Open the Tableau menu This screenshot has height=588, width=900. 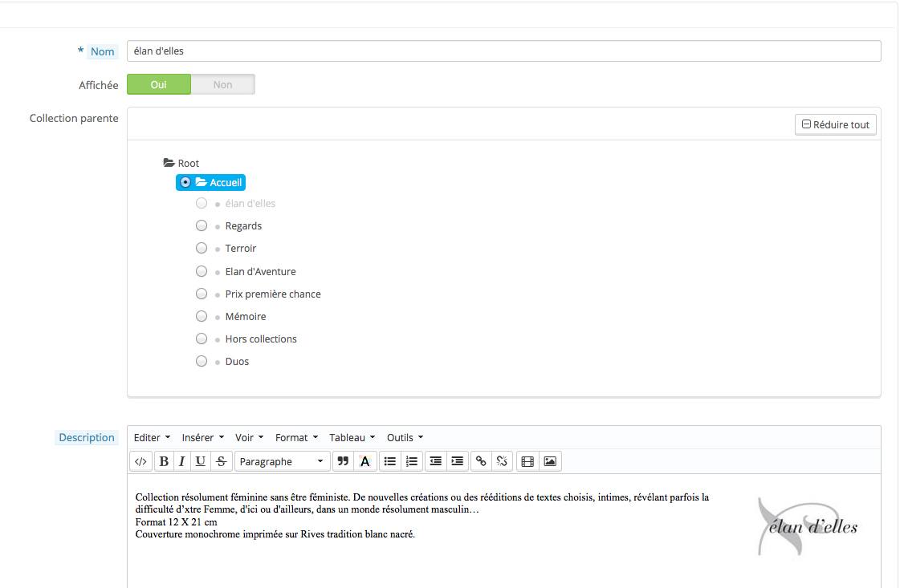click(x=352, y=438)
